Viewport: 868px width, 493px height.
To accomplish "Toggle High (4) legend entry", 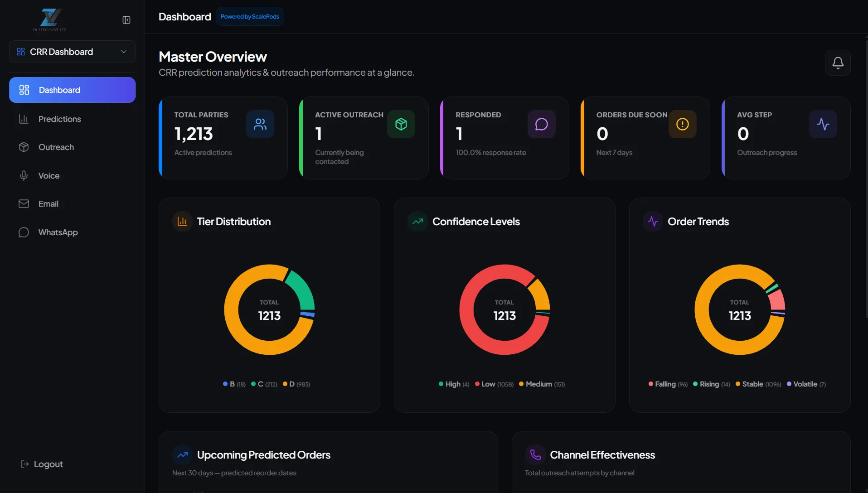I will click(x=454, y=384).
